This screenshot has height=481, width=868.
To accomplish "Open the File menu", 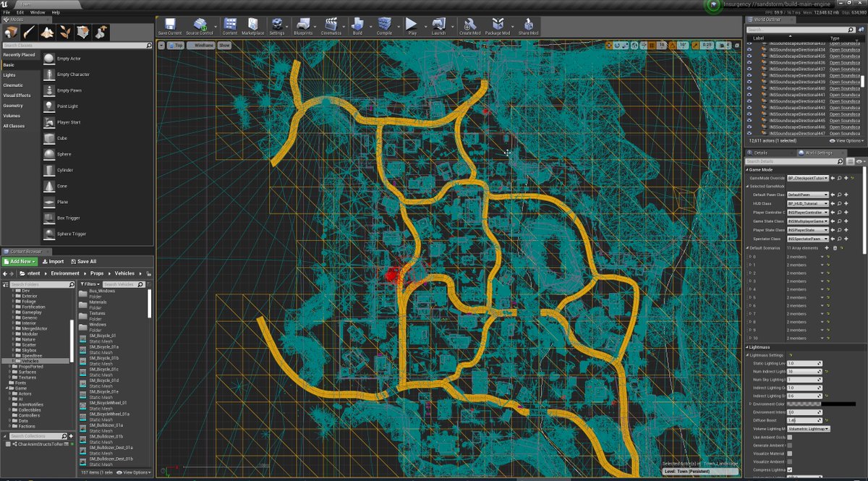I will click(x=7, y=12).
